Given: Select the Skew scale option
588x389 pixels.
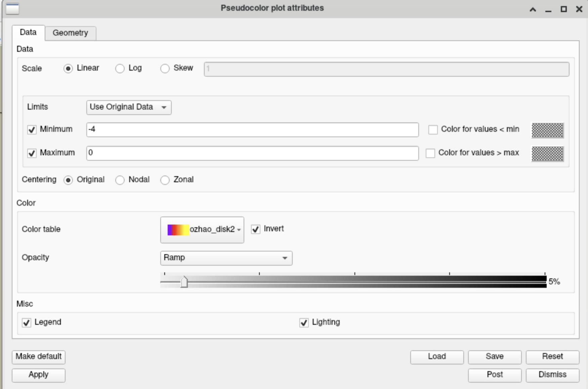Looking at the screenshot, I should pos(165,69).
